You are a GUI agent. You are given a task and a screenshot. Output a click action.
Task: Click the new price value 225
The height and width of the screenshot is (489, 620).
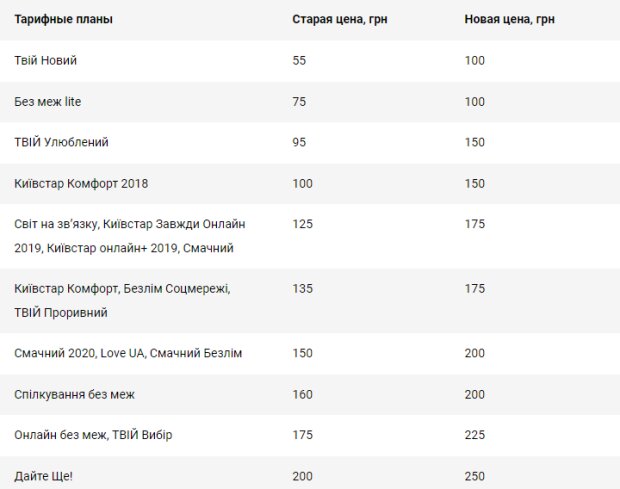(475, 435)
